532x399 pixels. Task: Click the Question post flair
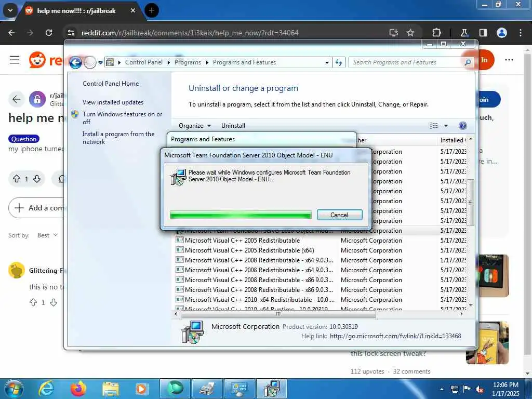[24, 139]
